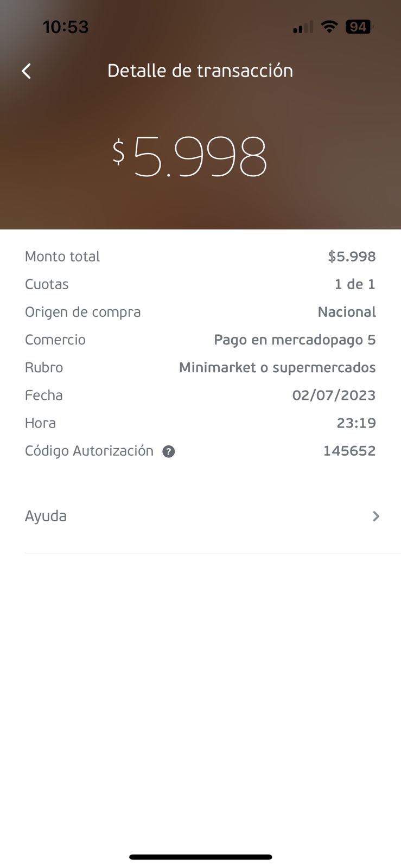Tap the Código Autorización label

pos(89,451)
